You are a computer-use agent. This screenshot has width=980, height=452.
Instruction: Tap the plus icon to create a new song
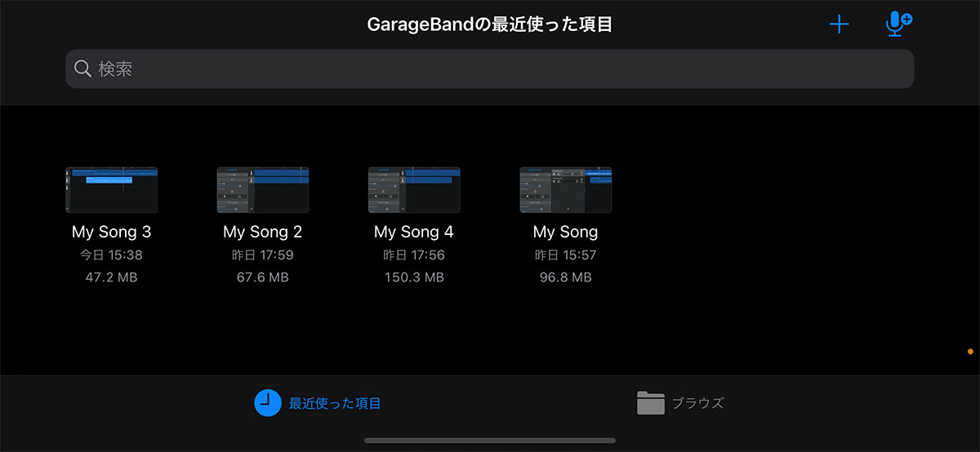[839, 24]
